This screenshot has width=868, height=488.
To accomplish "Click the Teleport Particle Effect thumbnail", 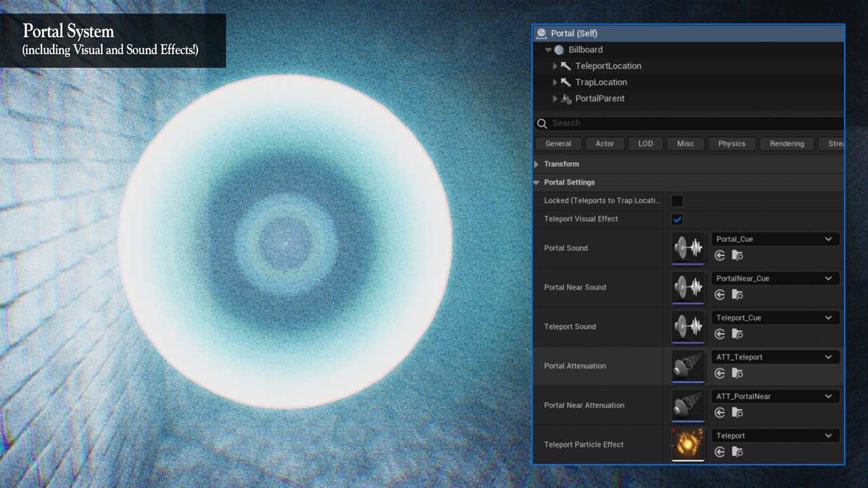I will [688, 444].
